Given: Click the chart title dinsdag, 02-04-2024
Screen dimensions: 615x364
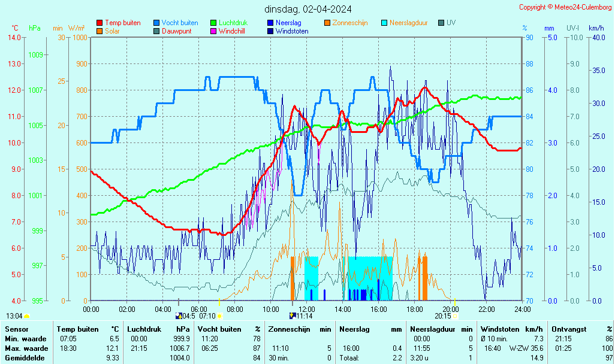Looking at the screenshot, I should [308, 9].
